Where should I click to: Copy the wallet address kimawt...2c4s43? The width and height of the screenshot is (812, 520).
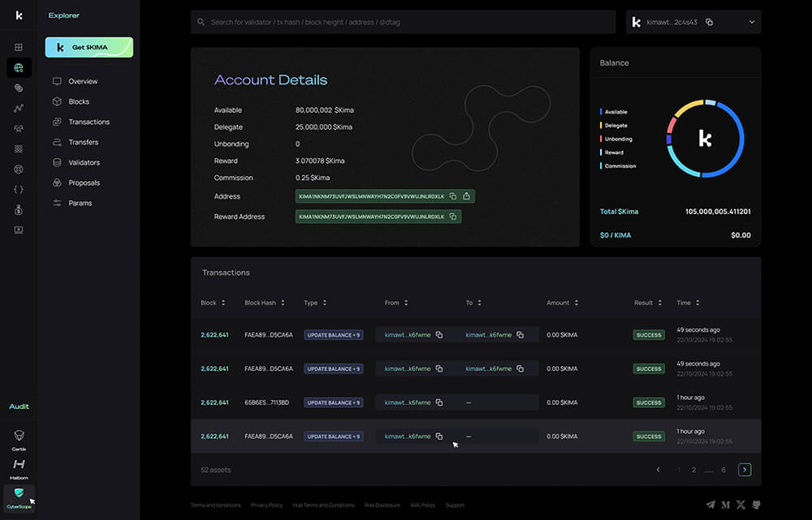point(709,22)
